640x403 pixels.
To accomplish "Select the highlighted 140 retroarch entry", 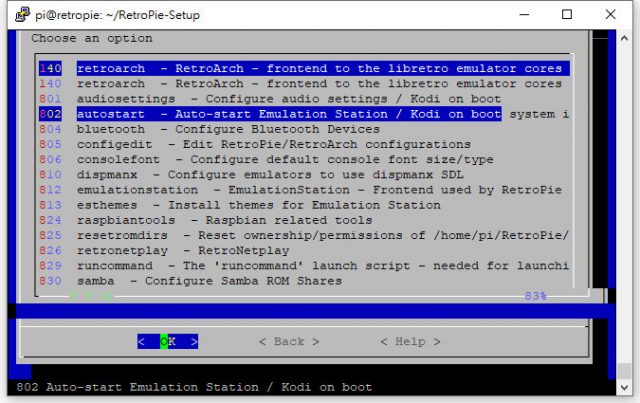I will pyautogui.click(x=304, y=68).
